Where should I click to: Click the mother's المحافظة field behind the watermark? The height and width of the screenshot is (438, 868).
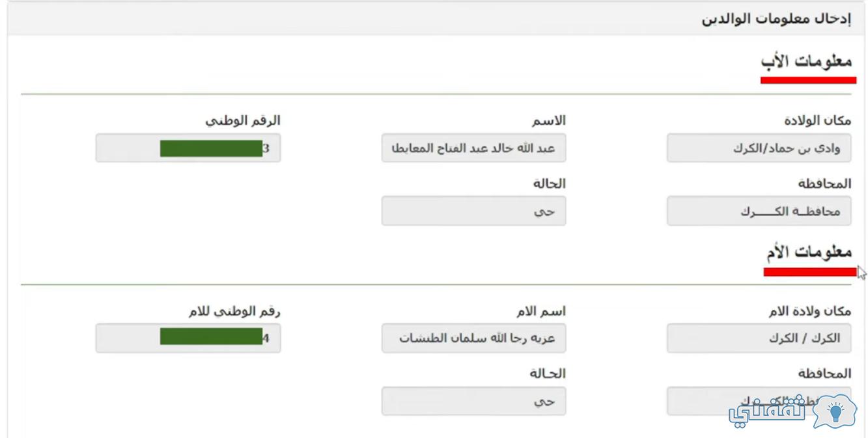coord(759,401)
